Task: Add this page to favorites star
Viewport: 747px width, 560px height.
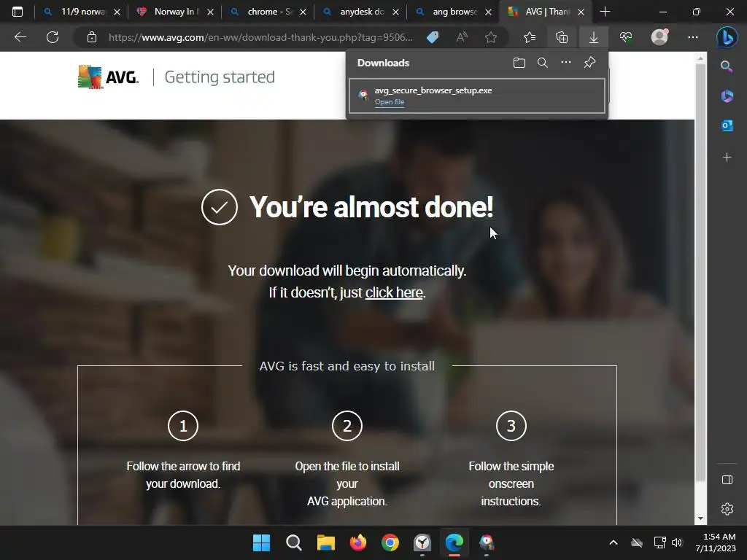Action: coord(491,37)
